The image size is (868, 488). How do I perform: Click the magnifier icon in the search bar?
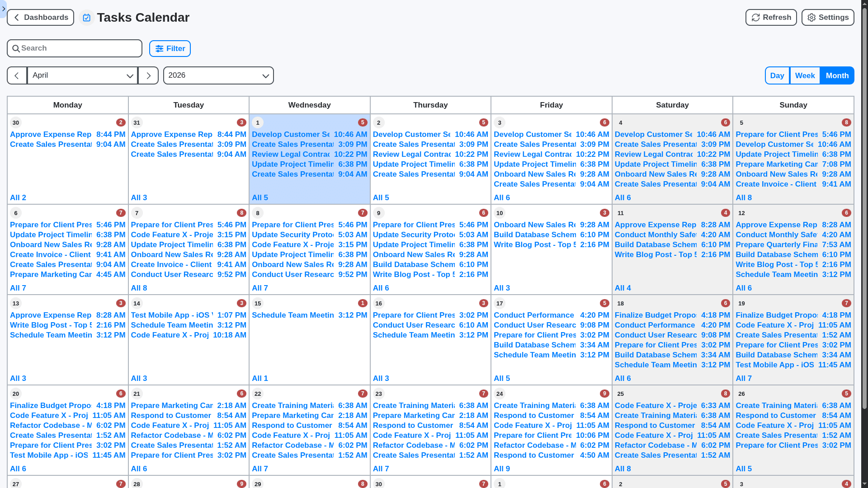coord(16,48)
